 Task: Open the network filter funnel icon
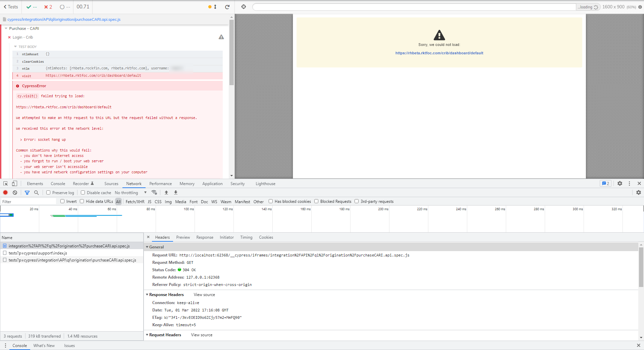[x=27, y=192]
